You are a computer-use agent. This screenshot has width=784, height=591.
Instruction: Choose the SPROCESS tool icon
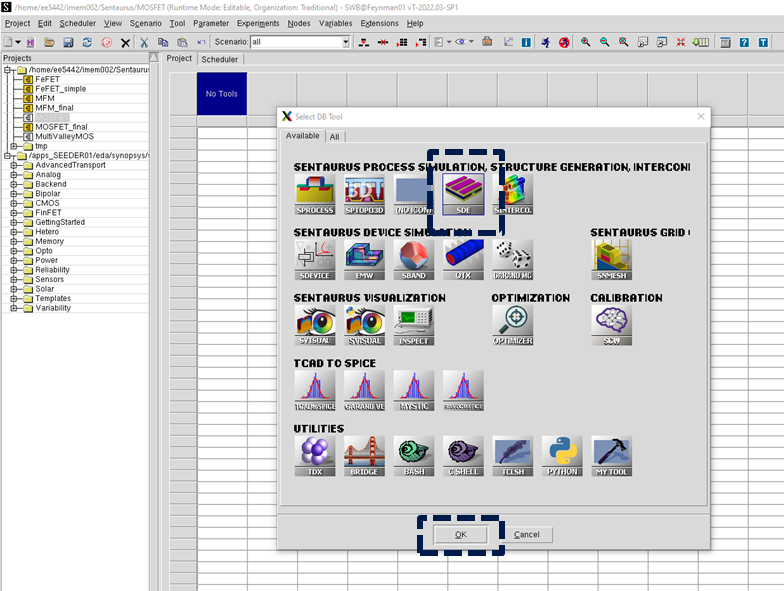(315, 193)
